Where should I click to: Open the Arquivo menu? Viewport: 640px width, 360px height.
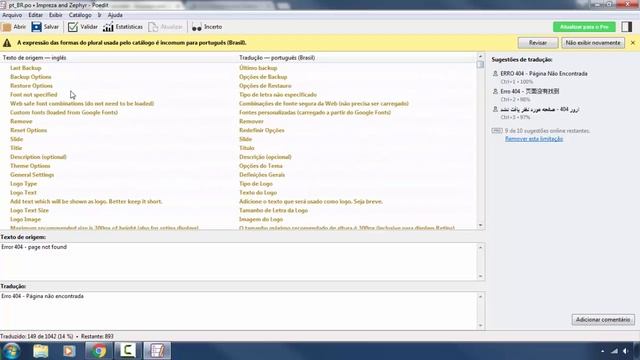coord(12,15)
